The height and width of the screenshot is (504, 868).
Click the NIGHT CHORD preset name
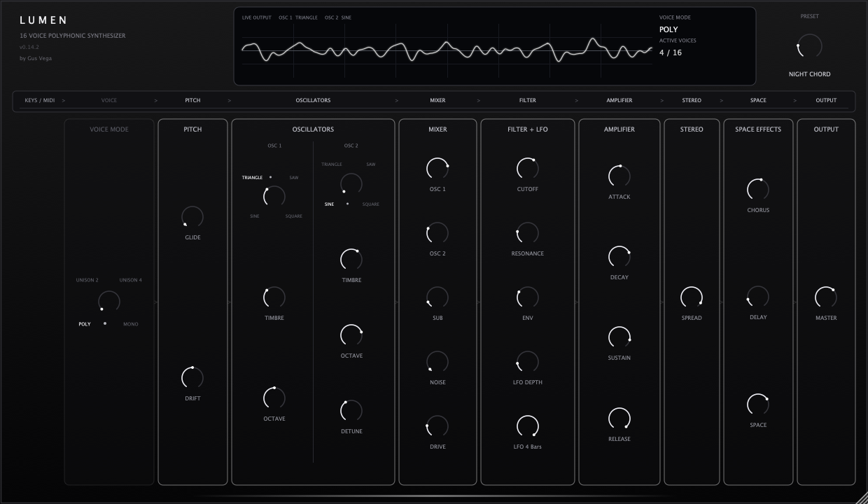click(810, 74)
